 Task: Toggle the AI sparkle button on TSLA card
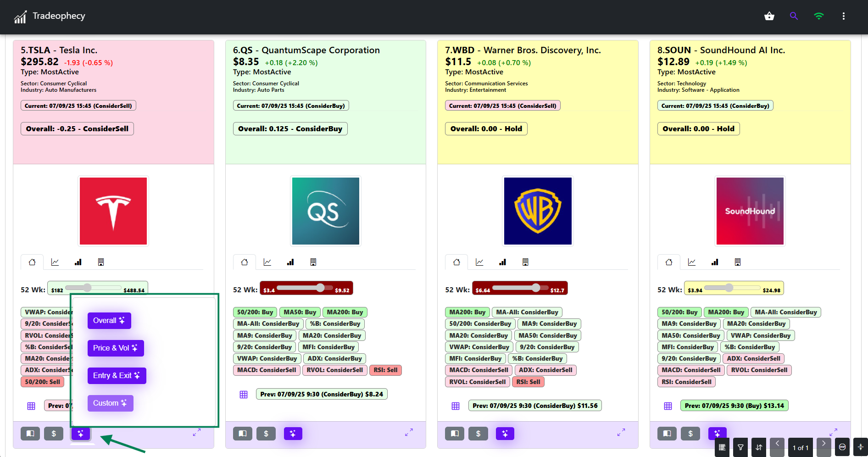coord(81,434)
